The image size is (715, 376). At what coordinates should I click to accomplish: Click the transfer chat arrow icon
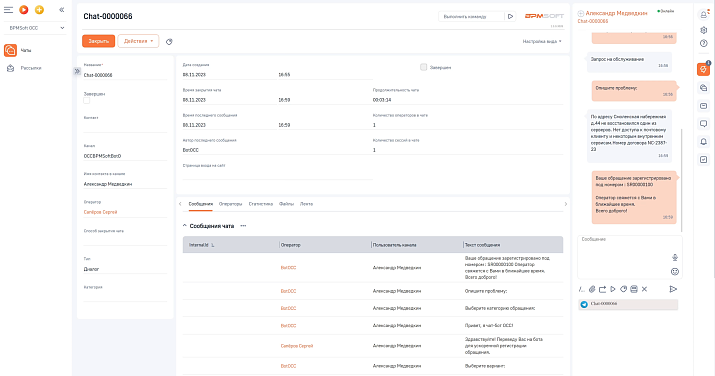(602, 289)
